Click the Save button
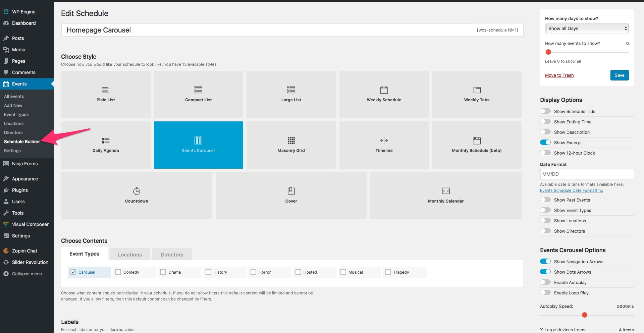 coord(620,75)
